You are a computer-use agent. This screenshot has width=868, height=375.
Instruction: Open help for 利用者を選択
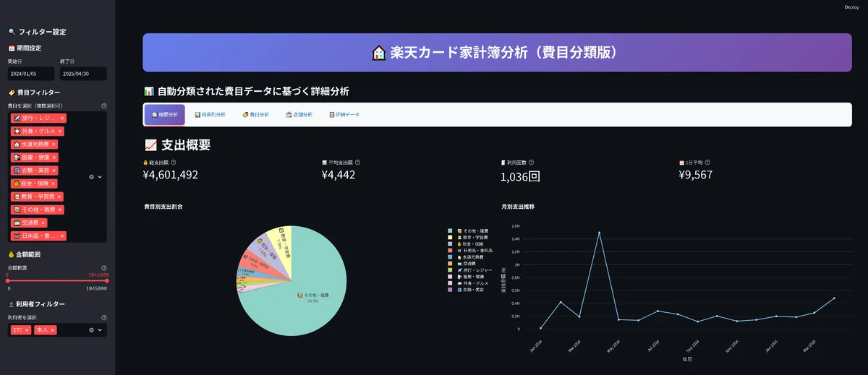[104, 317]
